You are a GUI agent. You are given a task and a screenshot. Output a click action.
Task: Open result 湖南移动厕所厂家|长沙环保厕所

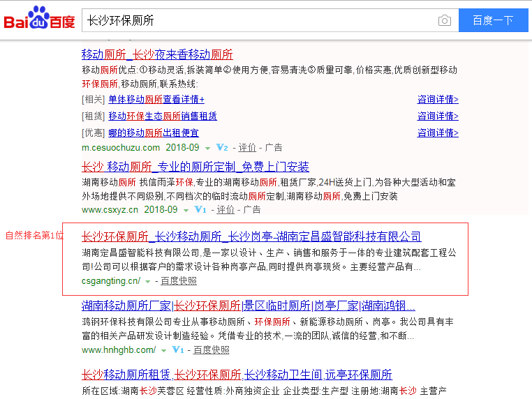(248, 306)
